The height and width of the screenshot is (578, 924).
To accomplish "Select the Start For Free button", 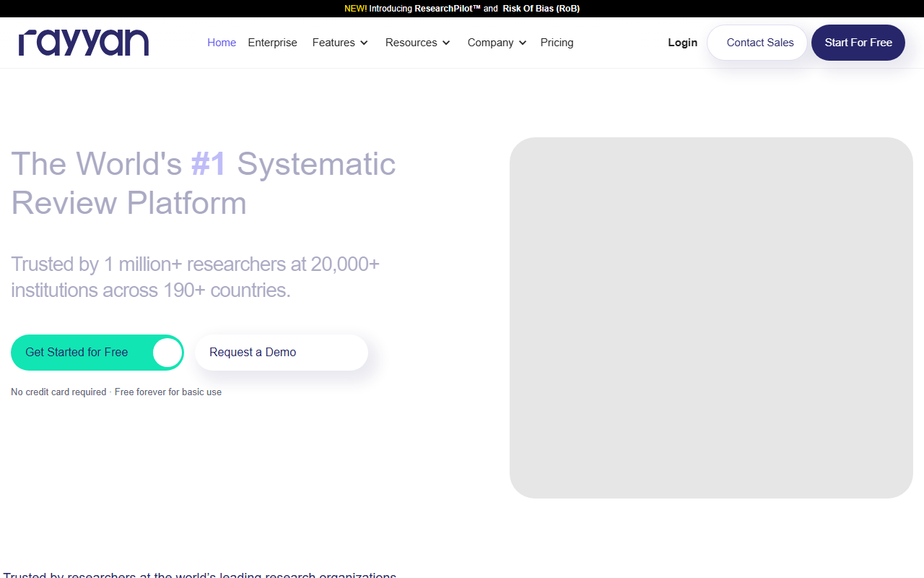I will click(x=858, y=43).
